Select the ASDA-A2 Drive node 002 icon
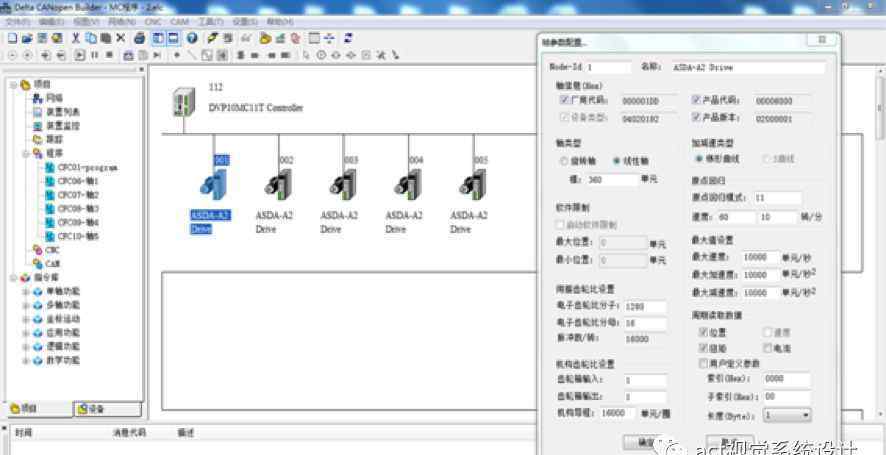 [x=279, y=184]
